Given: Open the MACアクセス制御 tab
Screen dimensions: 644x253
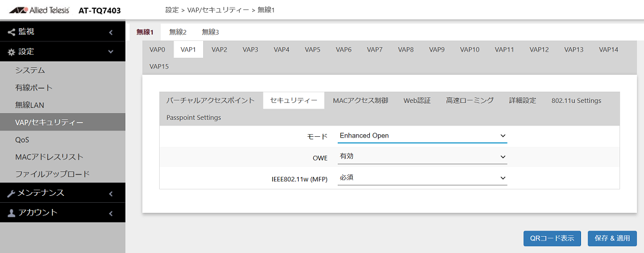Looking at the screenshot, I should 360,100.
